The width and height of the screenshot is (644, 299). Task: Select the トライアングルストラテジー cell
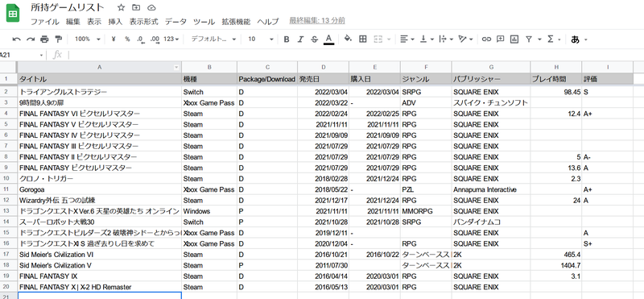pyautogui.click(x=99, y=92)
